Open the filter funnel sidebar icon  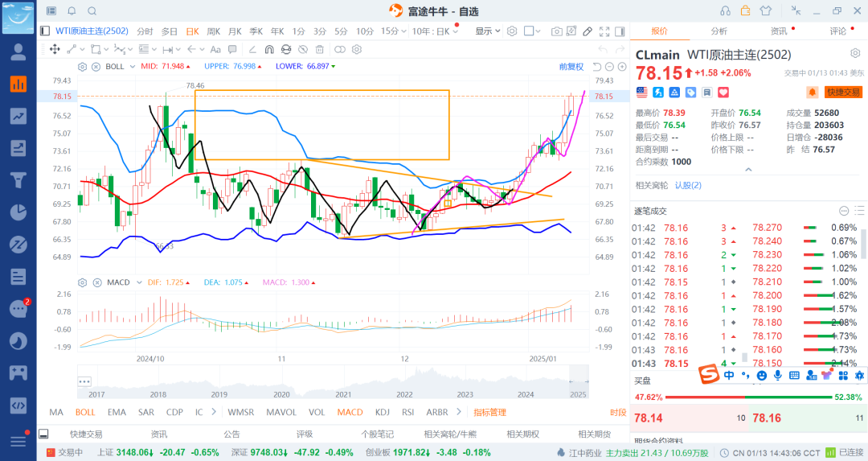[x=18, y=180]
